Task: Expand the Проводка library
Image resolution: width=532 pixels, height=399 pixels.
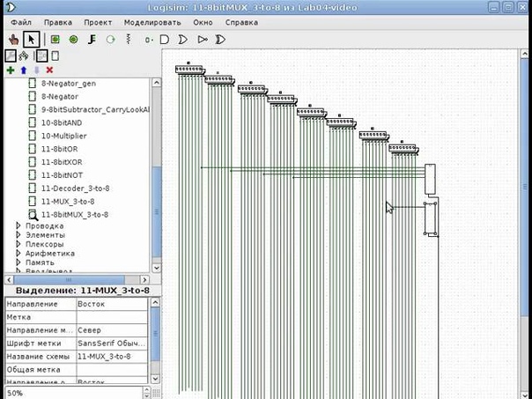Action: [18, 225]
